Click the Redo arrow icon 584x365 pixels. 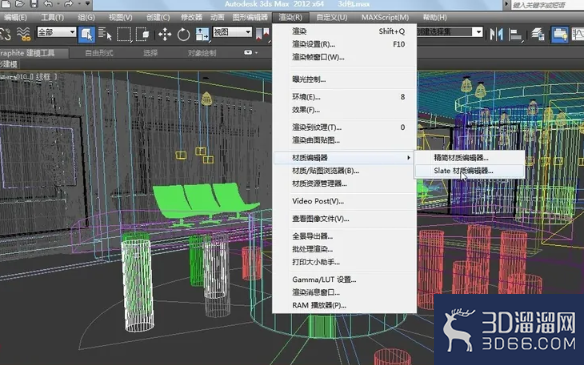coord(68,4)
